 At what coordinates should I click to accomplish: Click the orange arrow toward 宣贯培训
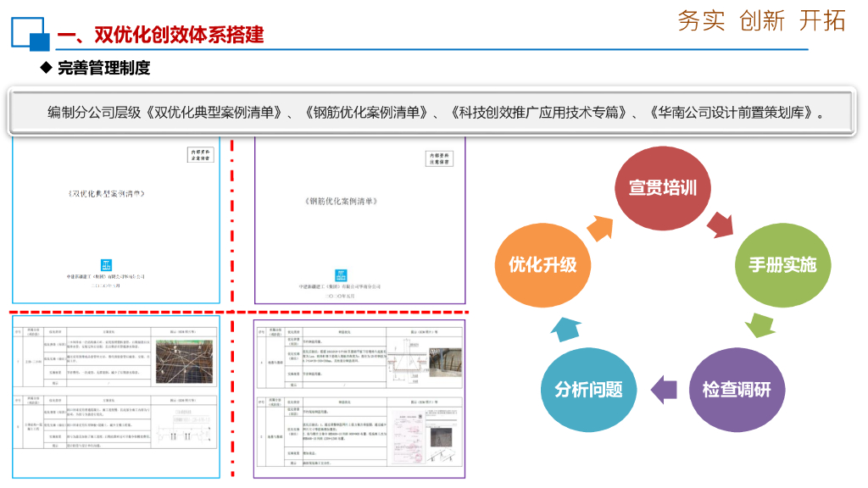coord(601,227)
